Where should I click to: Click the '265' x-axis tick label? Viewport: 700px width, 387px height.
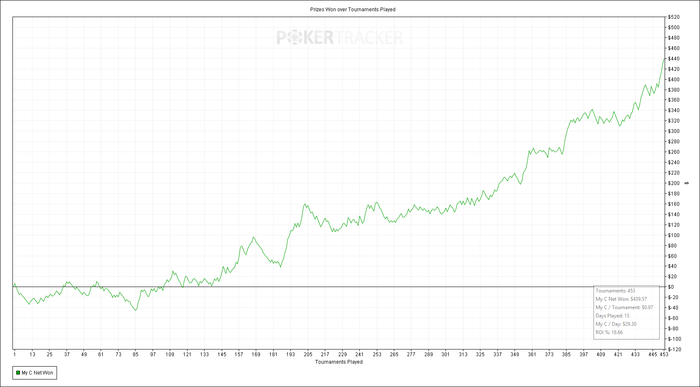393,354
